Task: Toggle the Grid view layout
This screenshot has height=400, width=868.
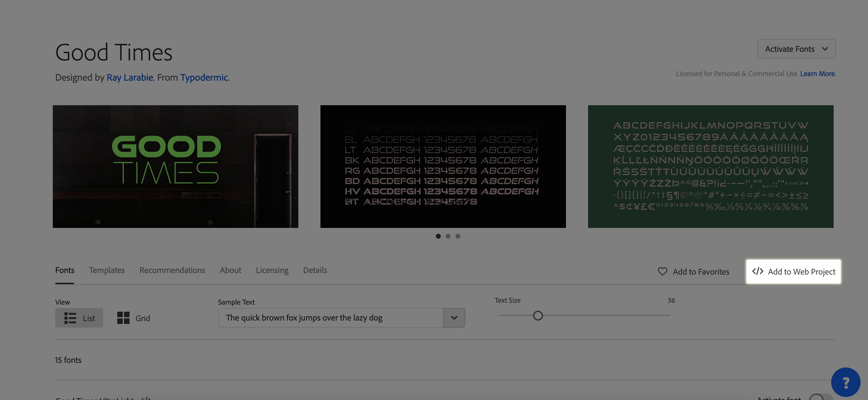Action: (133, 317)
